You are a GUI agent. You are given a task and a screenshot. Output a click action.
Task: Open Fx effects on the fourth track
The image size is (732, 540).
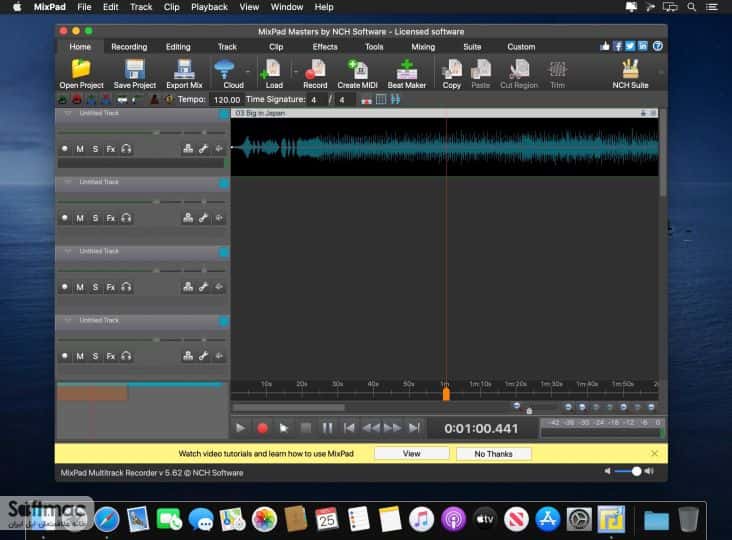pyautogui.click(x=111, y=356)
